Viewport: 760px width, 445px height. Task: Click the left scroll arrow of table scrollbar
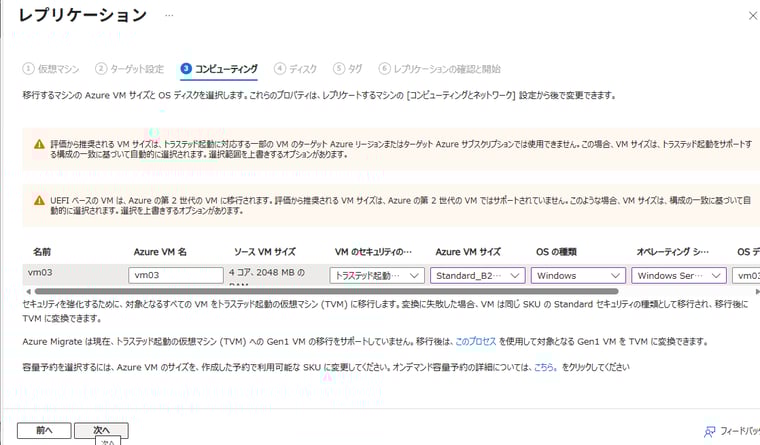point(29,291)
